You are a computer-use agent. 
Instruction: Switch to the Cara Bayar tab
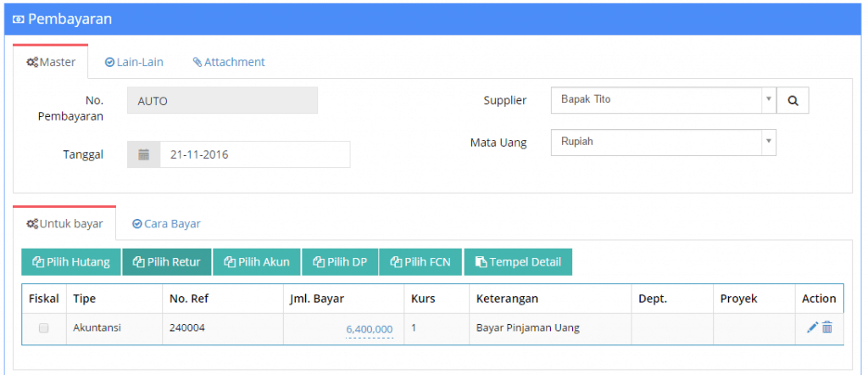166,224
